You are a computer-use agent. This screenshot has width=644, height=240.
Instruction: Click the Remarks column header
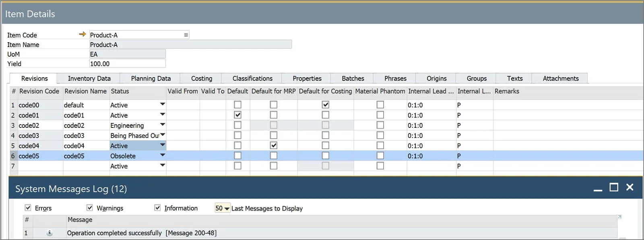[568, 91]
